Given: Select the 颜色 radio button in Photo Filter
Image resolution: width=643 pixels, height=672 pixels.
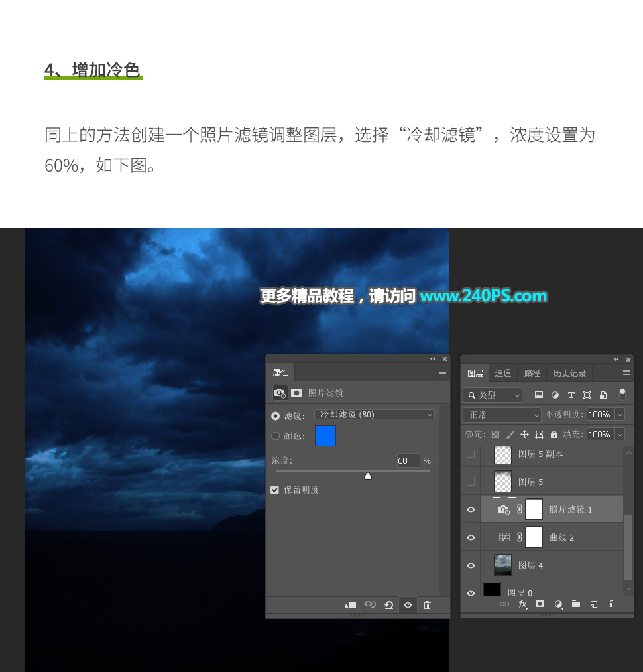Looking at the screenshot, I should coord(275,436).
